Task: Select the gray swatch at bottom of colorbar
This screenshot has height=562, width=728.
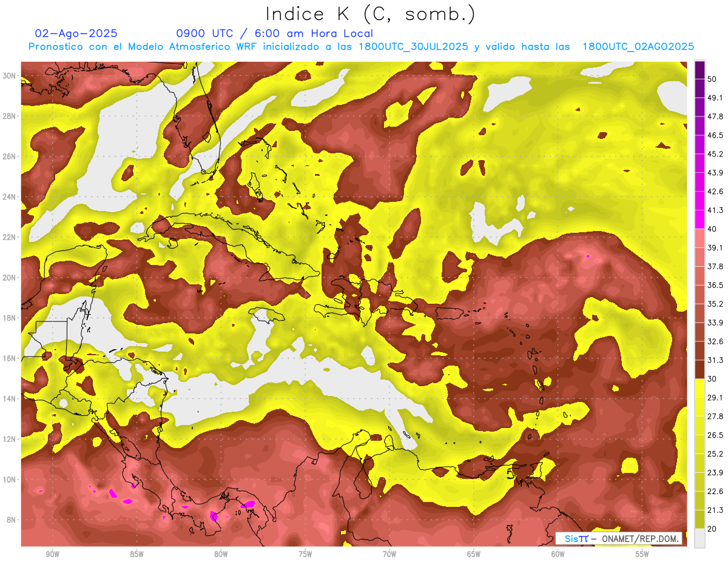Action: (699, 538)
